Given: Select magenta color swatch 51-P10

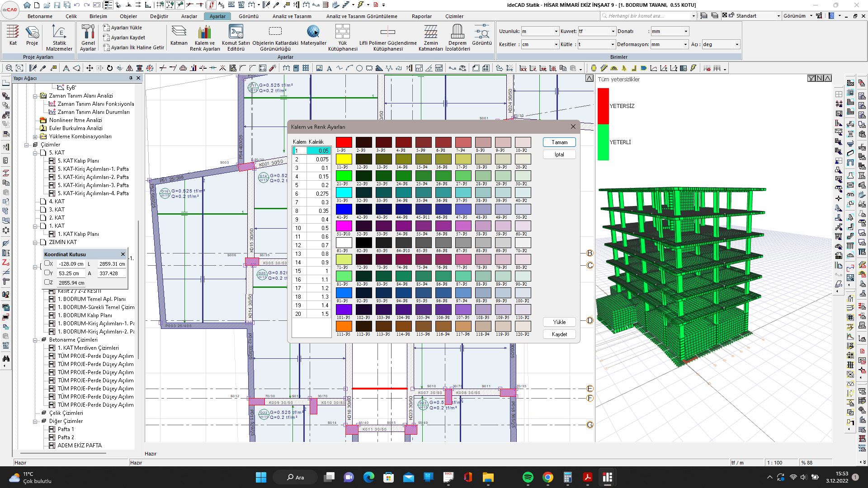Looking at the screenshot, I should pos(344,226).
